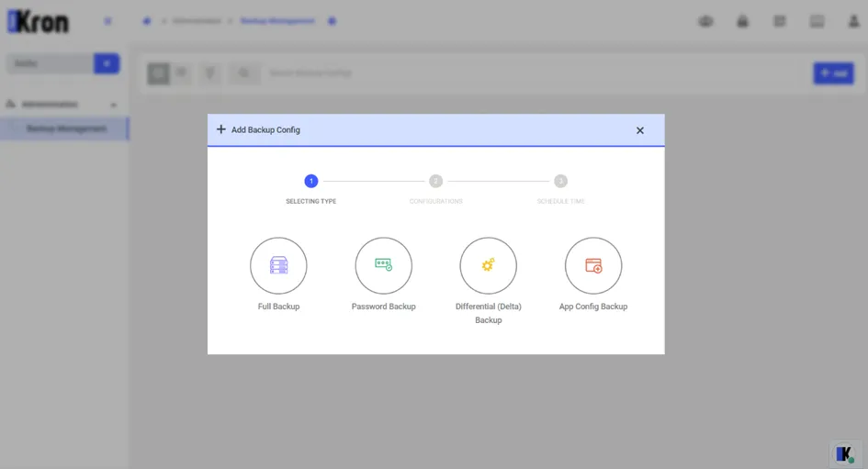This screenshot has height=469, width=868.
Task: Click the magnifier search icon in the toolbar
Action: [244, 73]
